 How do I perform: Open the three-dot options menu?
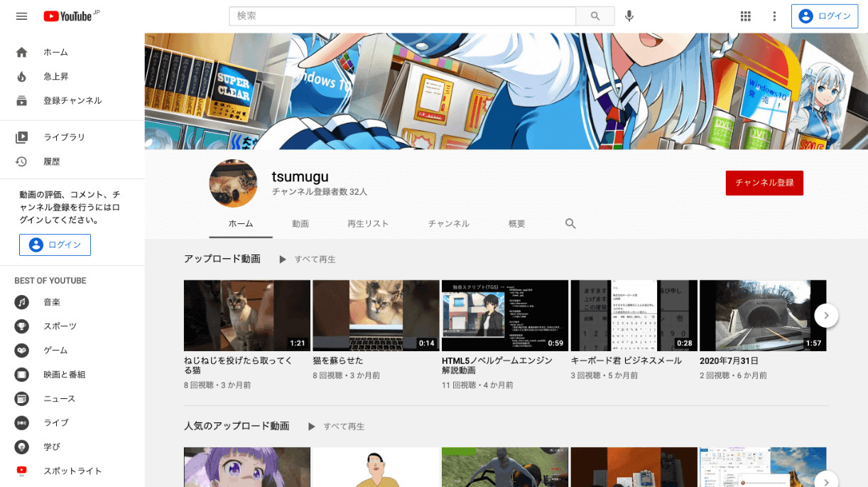click(774, 15)
